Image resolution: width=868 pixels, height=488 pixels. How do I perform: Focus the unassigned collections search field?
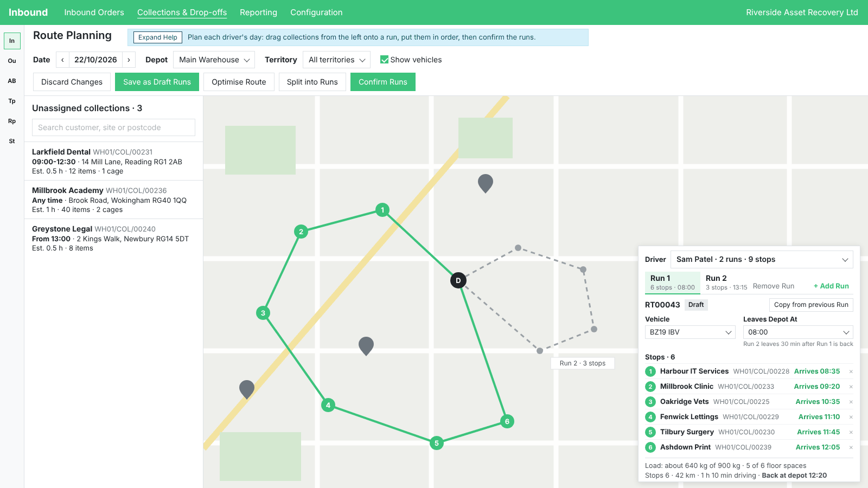pos(113,127)
